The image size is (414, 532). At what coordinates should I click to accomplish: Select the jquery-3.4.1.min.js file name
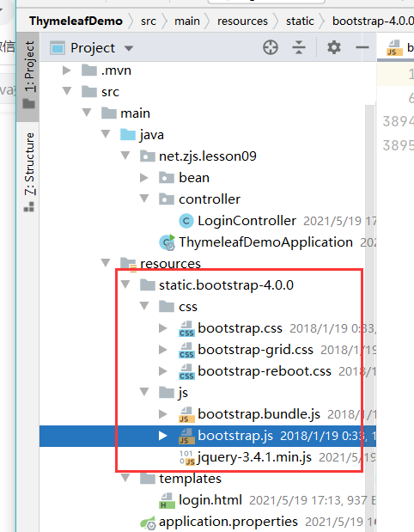[254, 457]
